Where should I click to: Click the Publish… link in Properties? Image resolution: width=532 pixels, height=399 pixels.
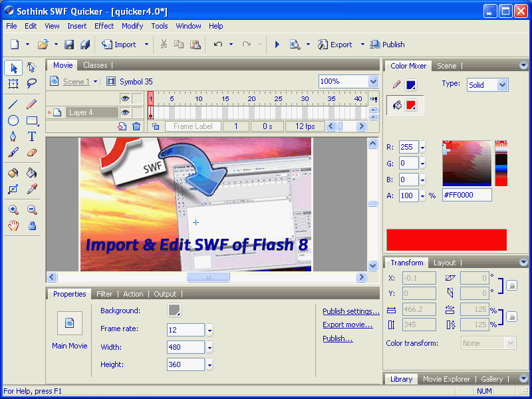coord(338,338)
